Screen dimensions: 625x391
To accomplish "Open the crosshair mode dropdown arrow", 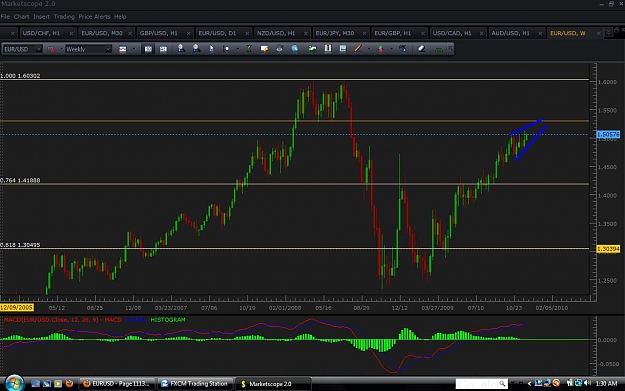I will (x=238, y=49).
